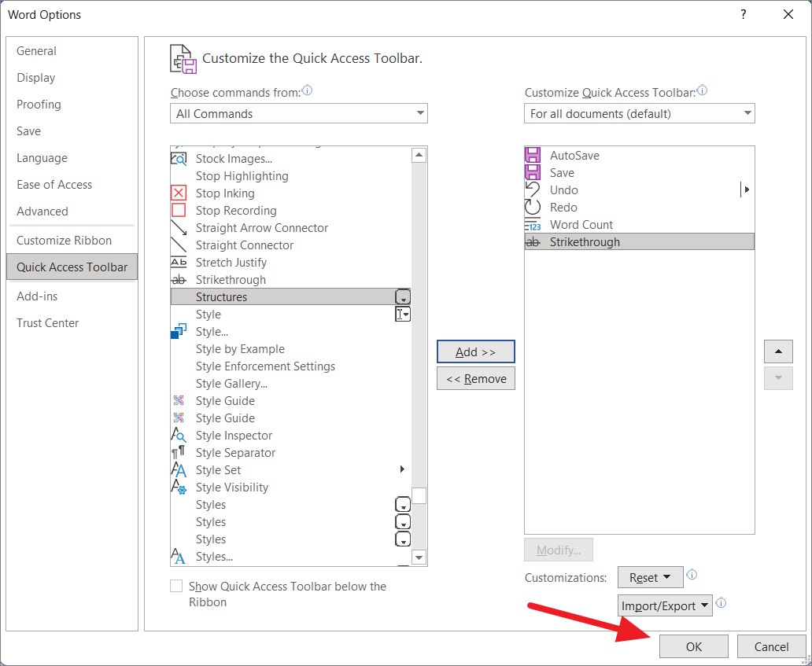
Task: Click the << Remove button
Action: (476, 379)
